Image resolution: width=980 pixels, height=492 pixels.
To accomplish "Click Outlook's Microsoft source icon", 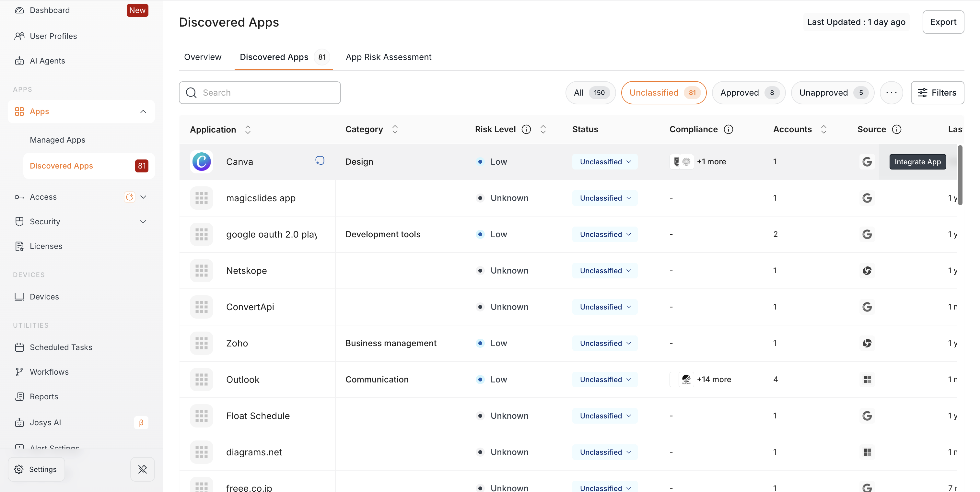I will (867, 379).
